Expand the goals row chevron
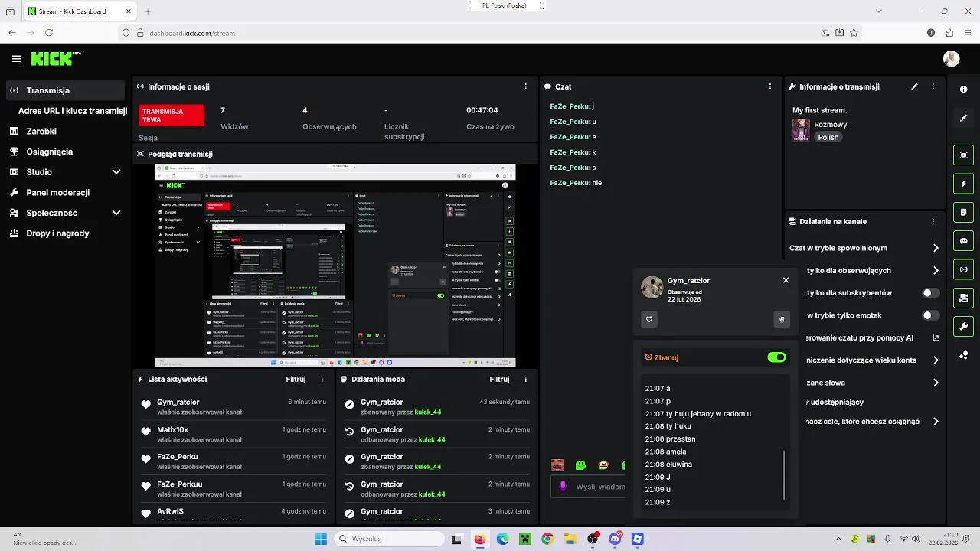The width and height of the screenshot is (980, 551). point(936,421)
